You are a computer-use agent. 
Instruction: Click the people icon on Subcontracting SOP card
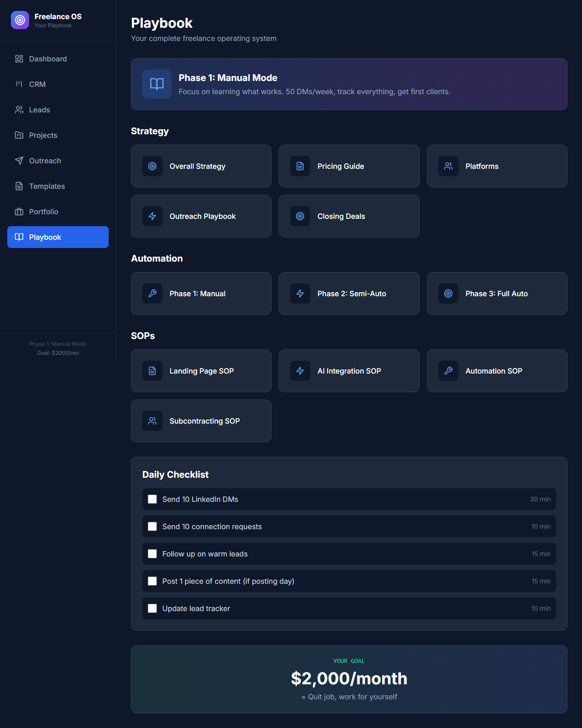(152, 421)
